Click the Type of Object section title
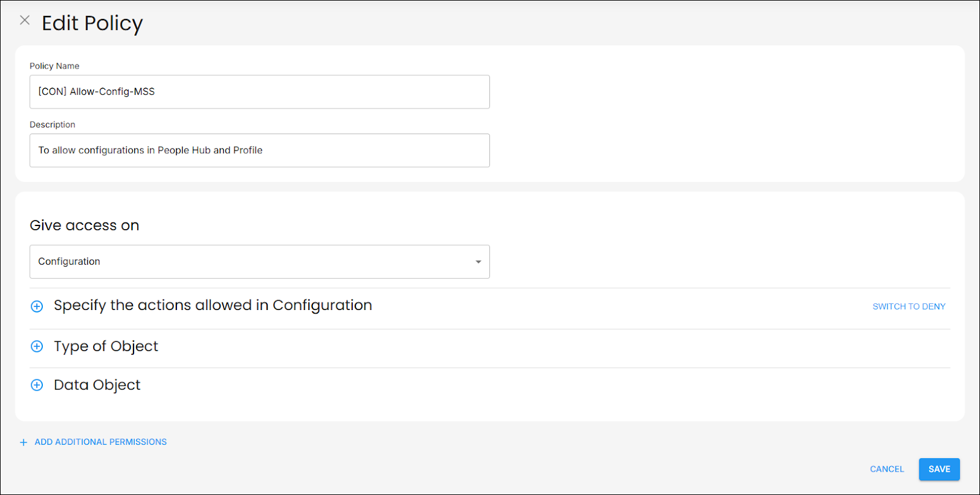This screenshot has height=495, width=980. 106,346
